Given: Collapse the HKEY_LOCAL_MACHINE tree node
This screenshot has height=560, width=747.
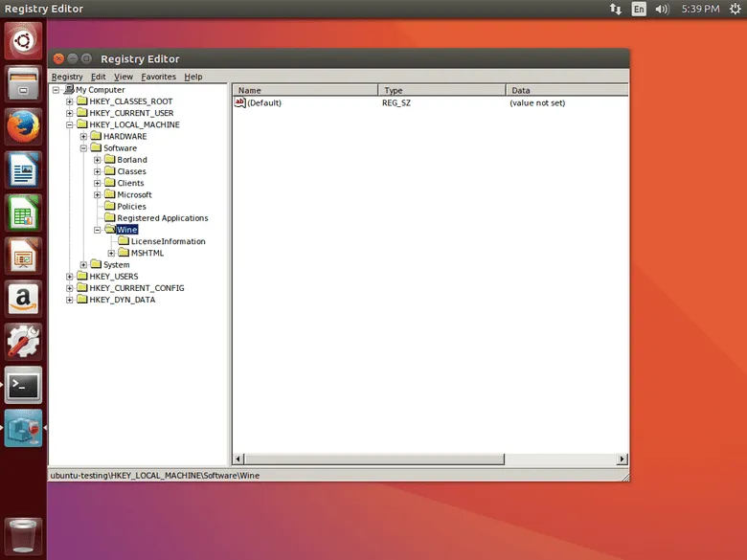Looking at the screenshot, I should (70, 124).
